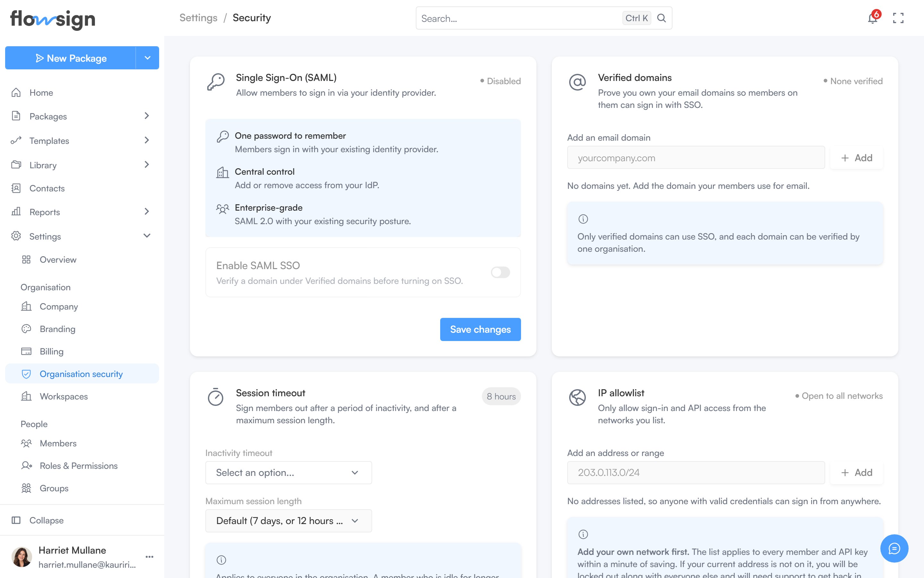Open the Settings Overview page

[82, 259]
